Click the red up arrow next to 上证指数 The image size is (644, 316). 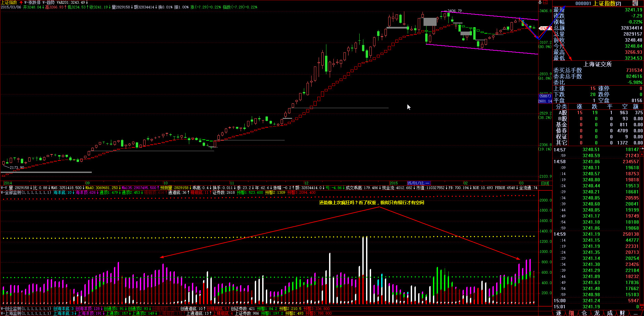21,2
